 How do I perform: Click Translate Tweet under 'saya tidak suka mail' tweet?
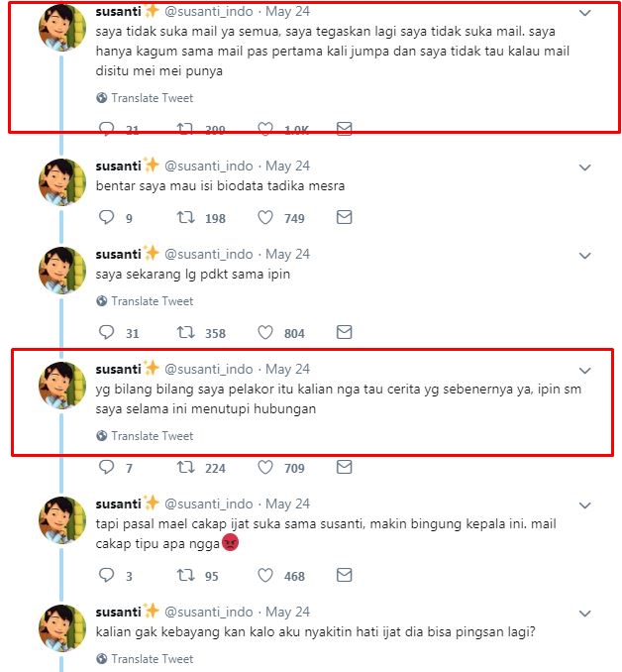pos(152,98)
